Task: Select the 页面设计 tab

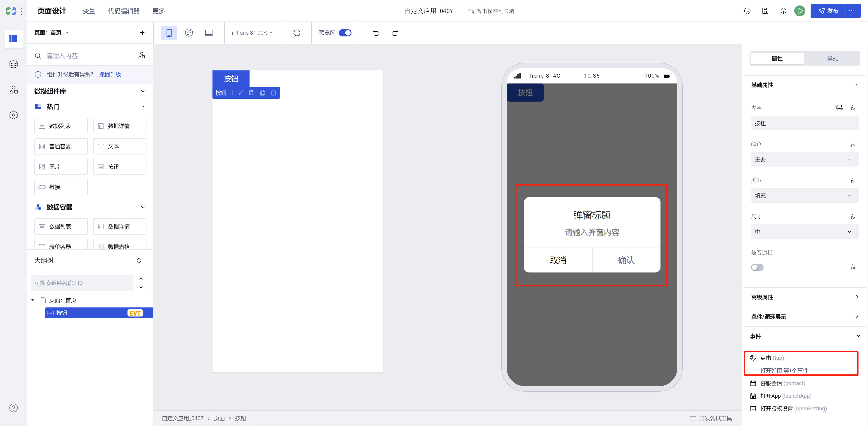Action: click(x=52, y=11)
